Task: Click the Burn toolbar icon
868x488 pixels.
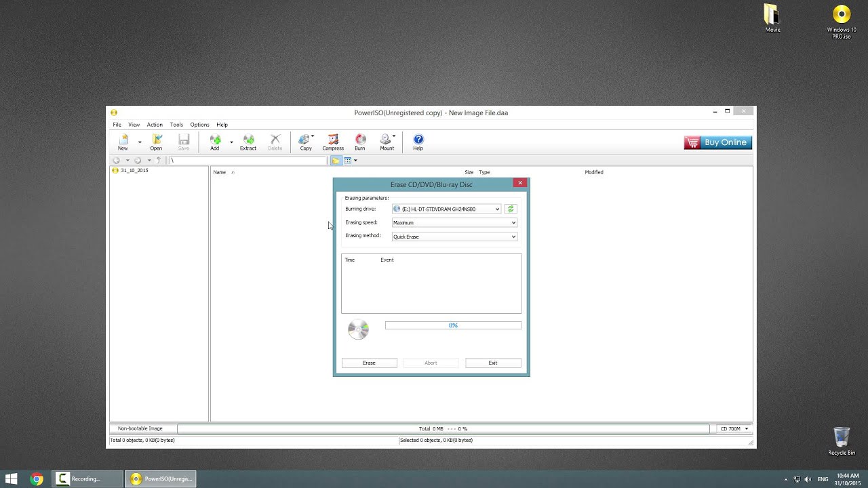Action: point(360,142)
